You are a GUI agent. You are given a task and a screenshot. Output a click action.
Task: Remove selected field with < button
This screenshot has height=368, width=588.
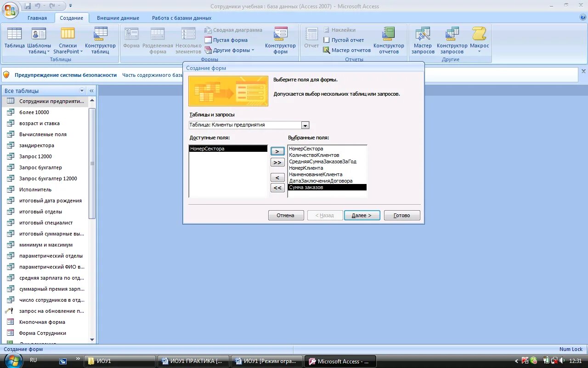point(277,177)
